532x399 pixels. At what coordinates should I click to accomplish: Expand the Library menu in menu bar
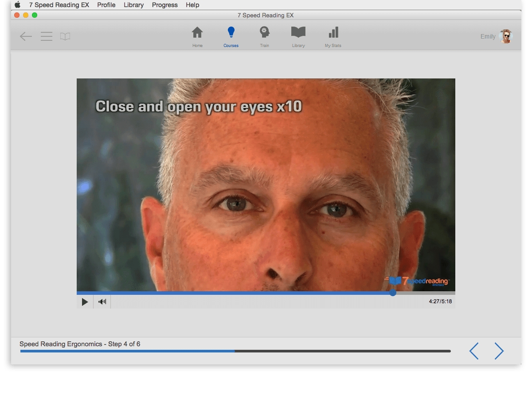pos(133,5)
